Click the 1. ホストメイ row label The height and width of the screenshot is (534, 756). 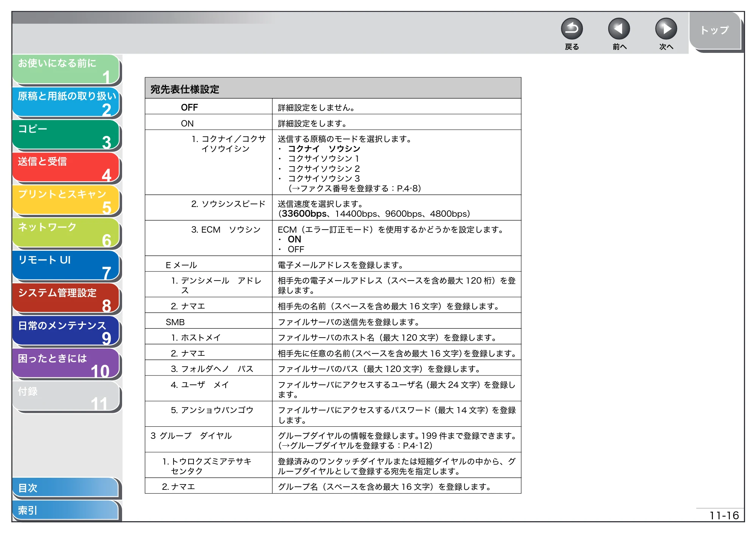(x=196, y=338)
